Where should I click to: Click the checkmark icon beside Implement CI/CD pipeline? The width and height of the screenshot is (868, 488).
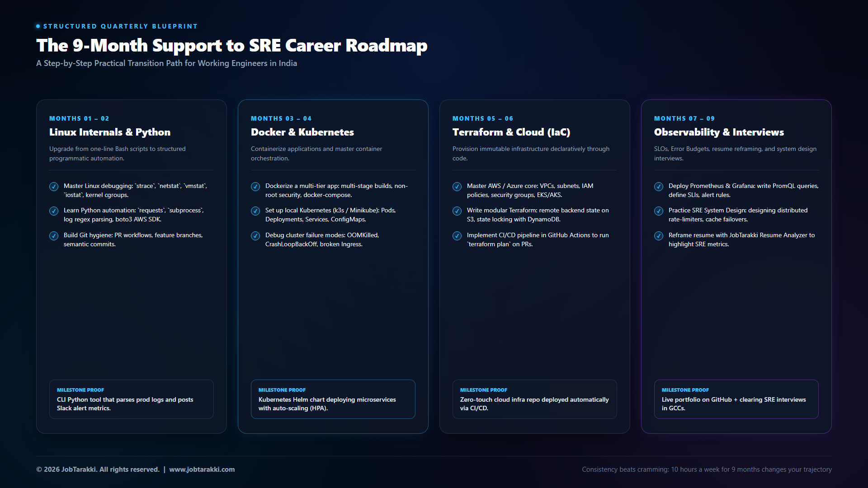(x=457, y=236)
